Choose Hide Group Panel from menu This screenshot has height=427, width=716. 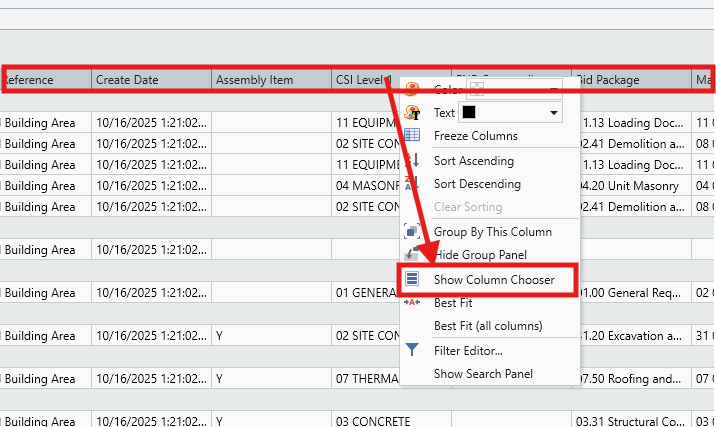[x=479, y=255]
